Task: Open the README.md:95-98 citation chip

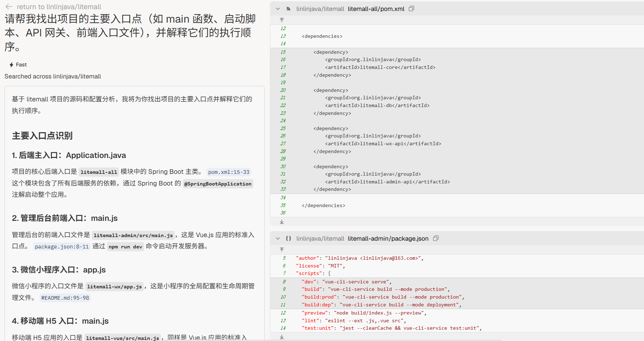Action: pos(65,298)
